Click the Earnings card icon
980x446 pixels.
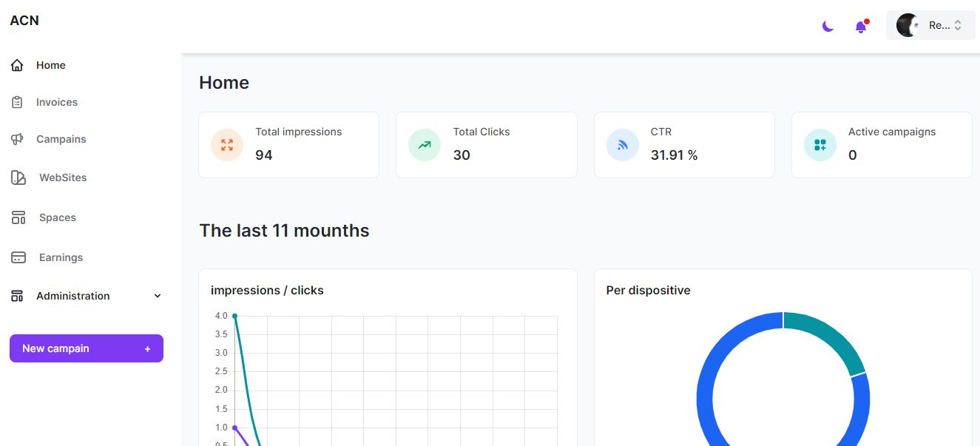18,257
